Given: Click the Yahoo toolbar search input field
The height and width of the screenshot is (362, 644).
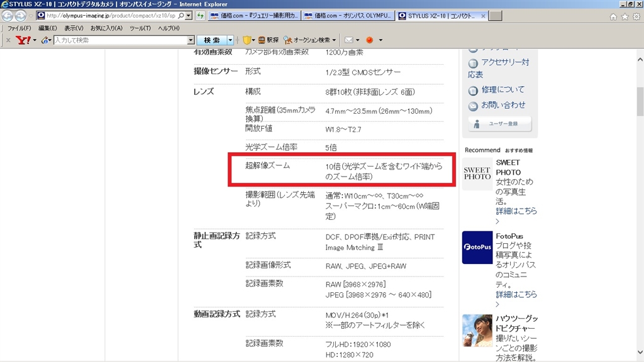Looking at the screenshot, I should click(120, 40).
